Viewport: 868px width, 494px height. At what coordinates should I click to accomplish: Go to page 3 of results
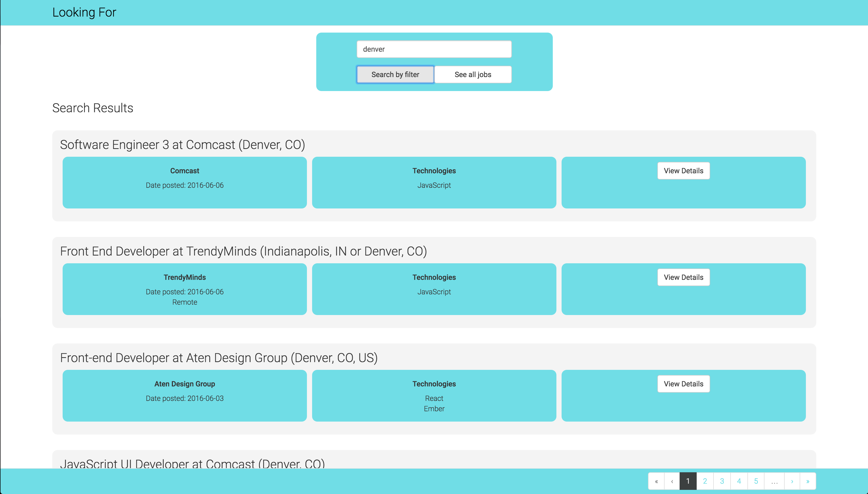point(722,481)
